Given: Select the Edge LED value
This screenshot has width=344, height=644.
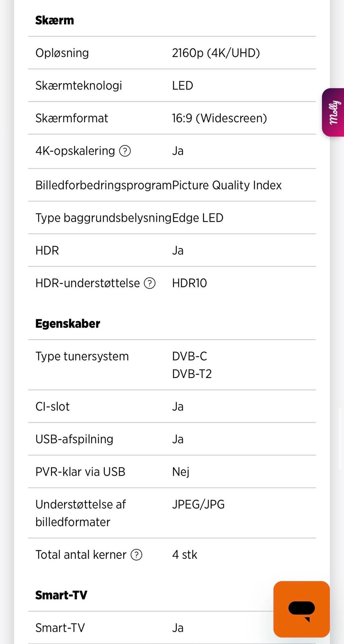Looking at the screenshot, I should point(198,218).
